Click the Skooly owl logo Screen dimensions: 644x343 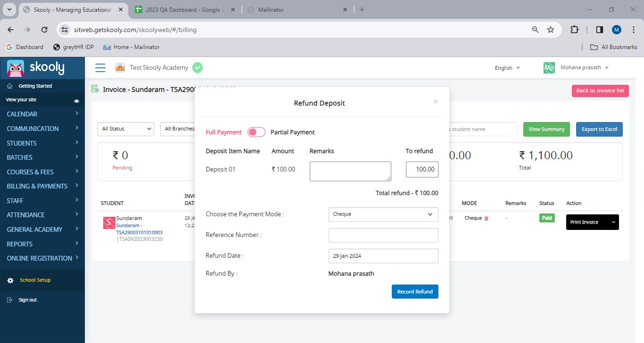coord(16,68)
